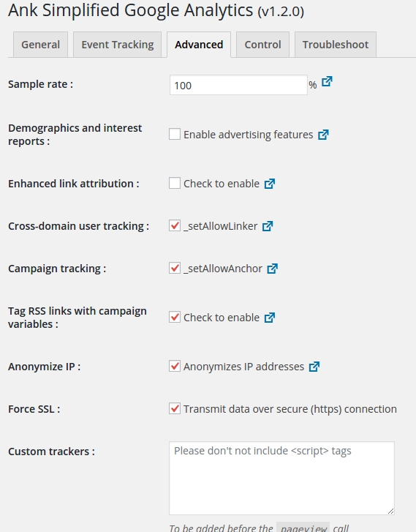Open Enhanced link attribution help icon

270,184
